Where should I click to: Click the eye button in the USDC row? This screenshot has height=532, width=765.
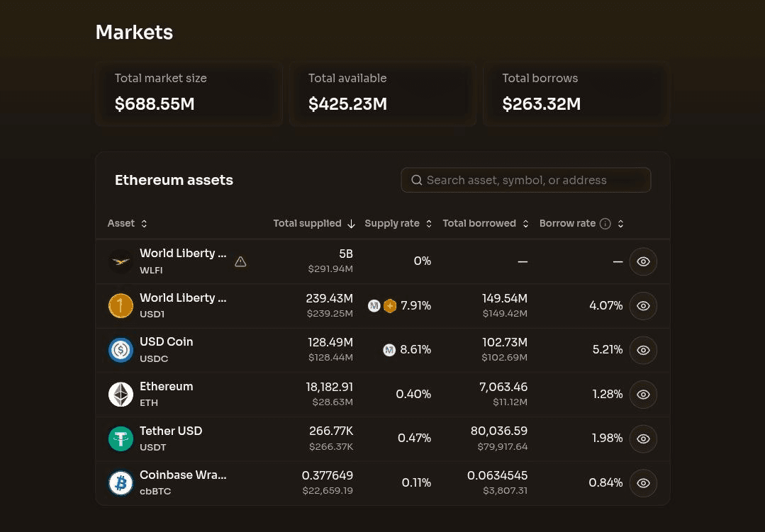point(643,350)
